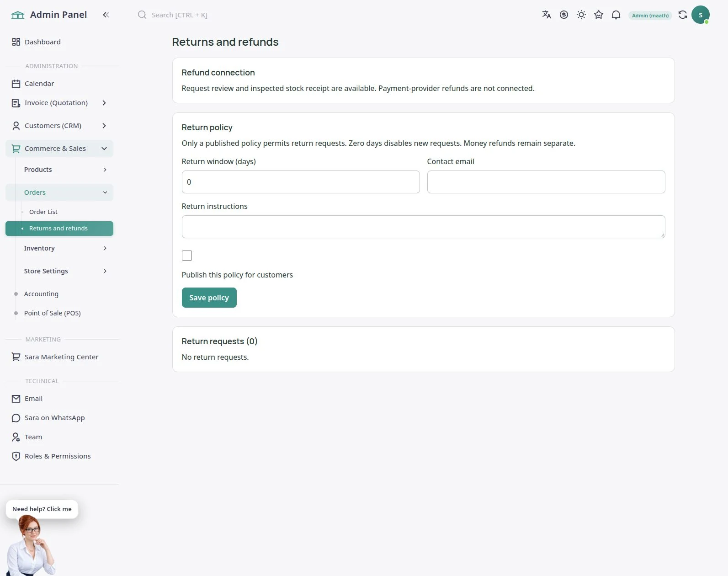Click the Roles & Permissions shield icon
The width and height of the screenshot is (728, 576).
16,456
